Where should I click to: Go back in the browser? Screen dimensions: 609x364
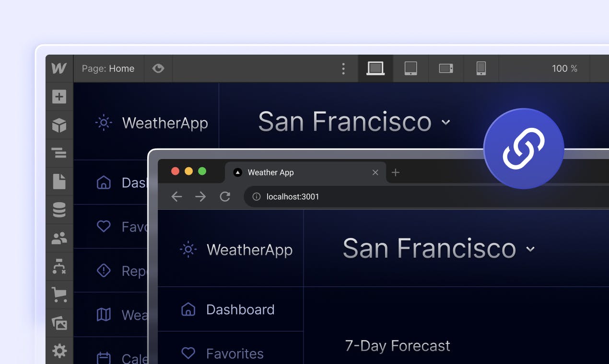point(177,196)
